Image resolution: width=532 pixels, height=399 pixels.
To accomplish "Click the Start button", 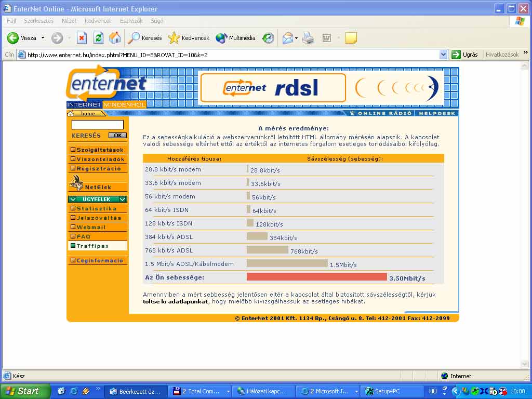I will tap(25, 391).
